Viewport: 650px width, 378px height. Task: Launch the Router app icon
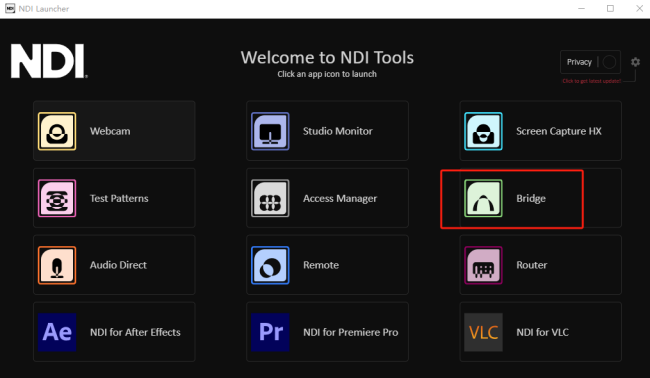(483, 265)
